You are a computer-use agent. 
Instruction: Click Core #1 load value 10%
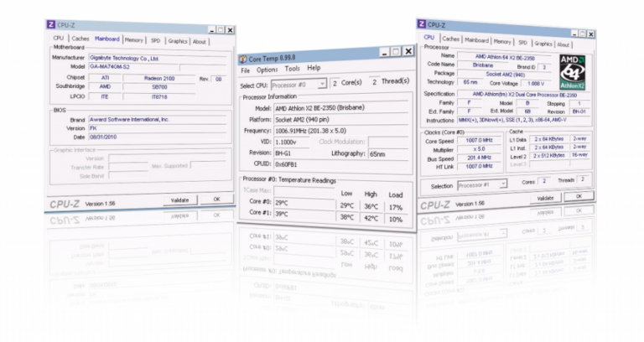[396, 220]
